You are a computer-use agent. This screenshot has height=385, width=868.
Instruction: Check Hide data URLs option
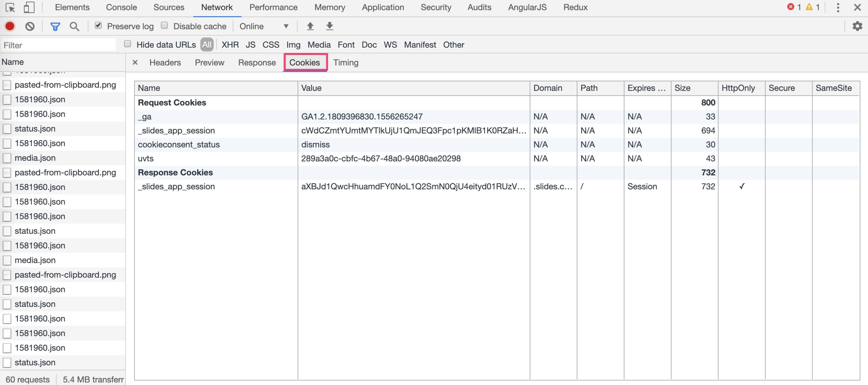pos(127,44)
